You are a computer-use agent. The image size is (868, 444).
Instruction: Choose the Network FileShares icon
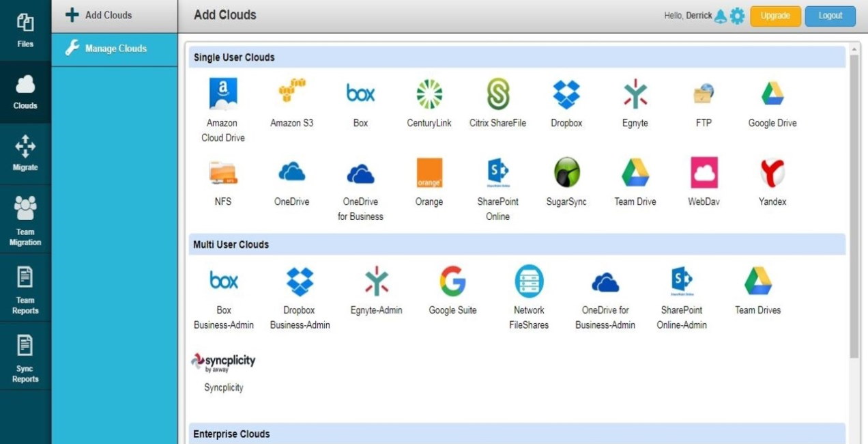pyautogui.click(x=529, y=281)
